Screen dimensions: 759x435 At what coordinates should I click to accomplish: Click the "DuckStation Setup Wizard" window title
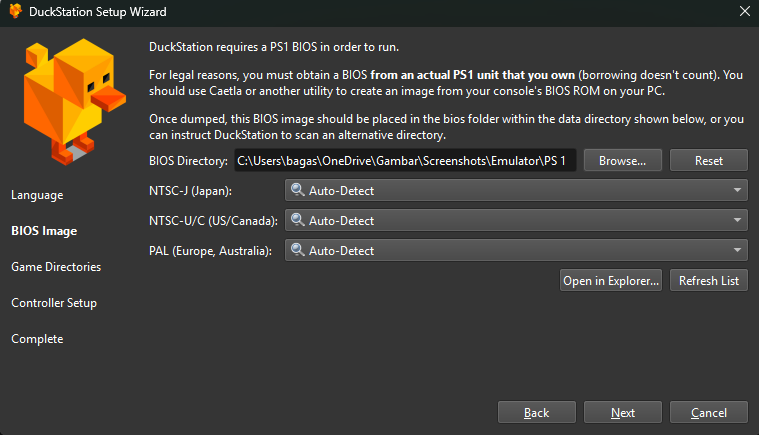coord(98,12)
